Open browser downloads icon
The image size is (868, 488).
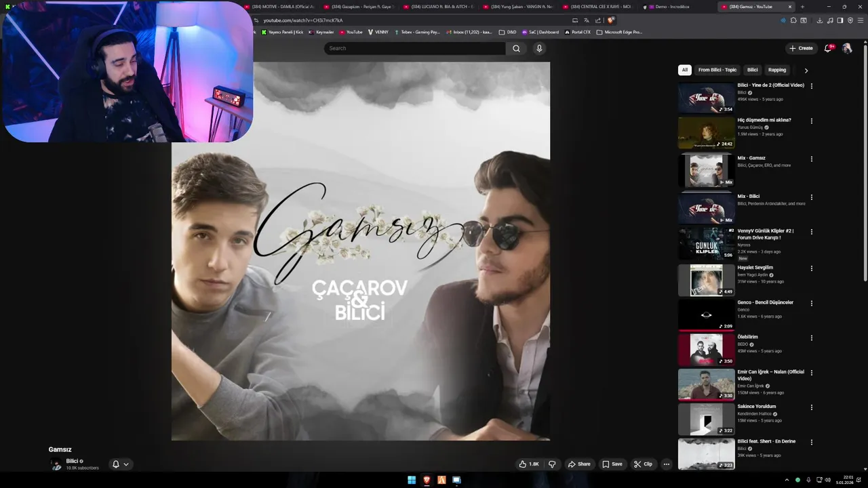[819, 20]
